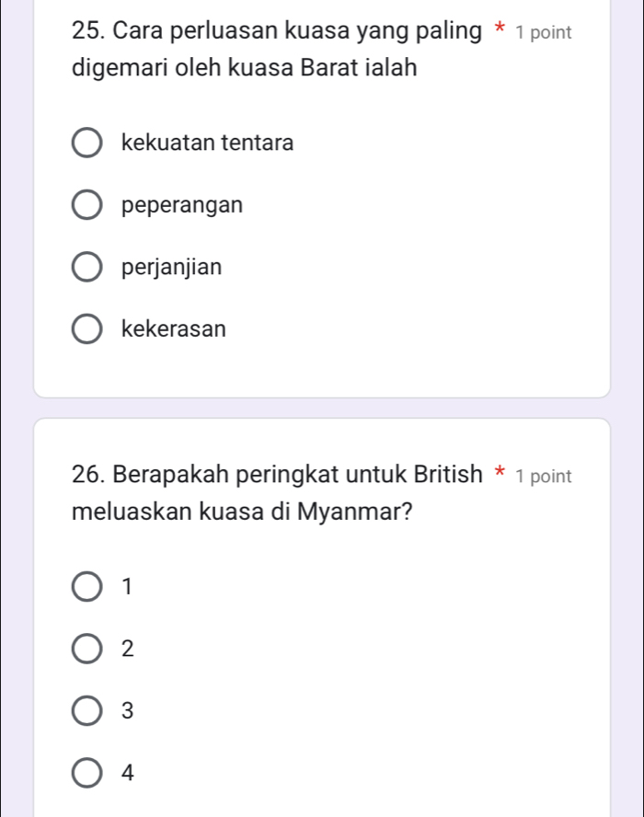Click the number '4' option label
Viewport: 644px width, 817px height.
coord(128,774)
